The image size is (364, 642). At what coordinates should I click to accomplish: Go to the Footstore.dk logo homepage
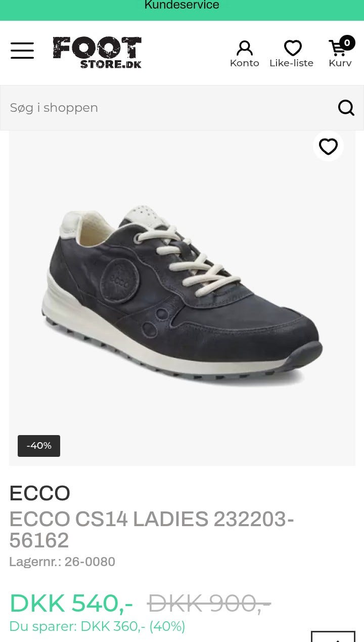[x=97, y=53]
